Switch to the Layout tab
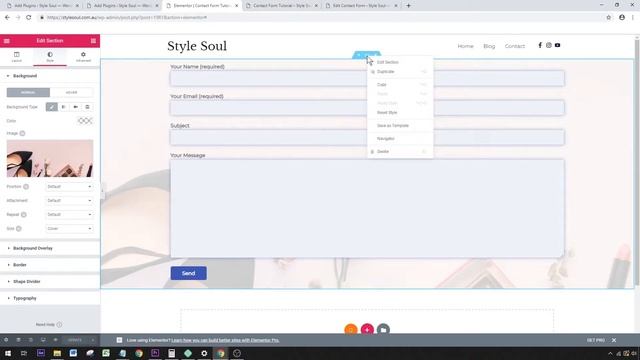The image size is (640, 360). coord(17,57)
